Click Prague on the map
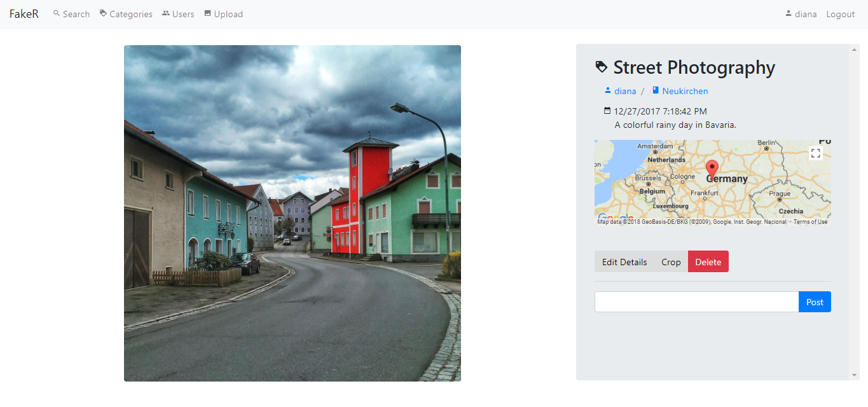Image resolution: width=868 pixels, height=407 pixels. point(780,193)
